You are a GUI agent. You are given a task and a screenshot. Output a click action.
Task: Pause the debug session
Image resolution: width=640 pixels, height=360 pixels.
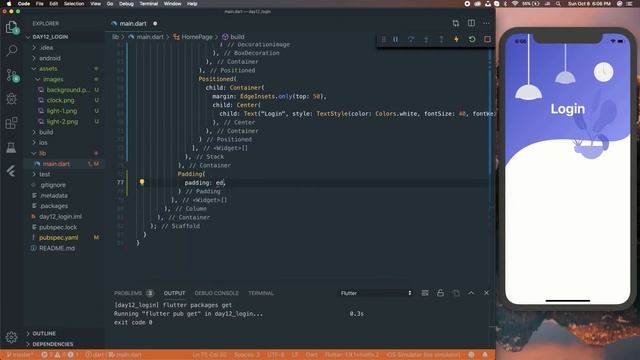[396, 39]
